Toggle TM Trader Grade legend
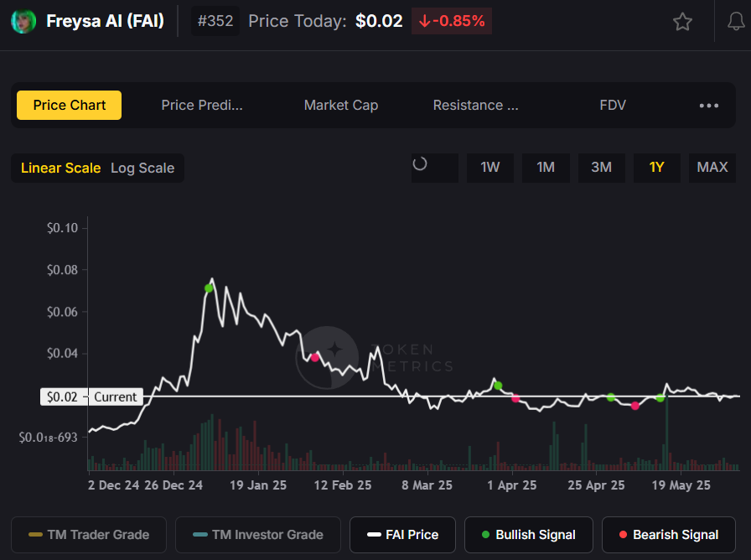 pos(89,535)
